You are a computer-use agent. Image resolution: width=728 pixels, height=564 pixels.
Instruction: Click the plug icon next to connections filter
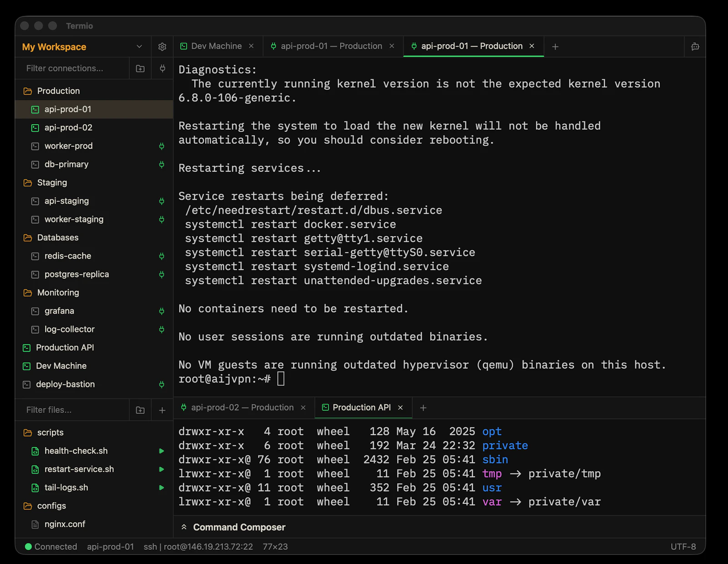point(162,69)
